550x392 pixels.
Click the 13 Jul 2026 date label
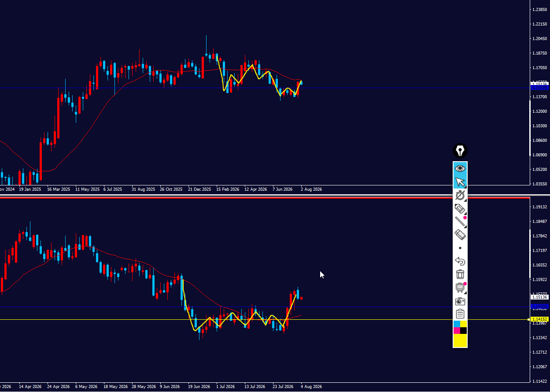[255, 387]
